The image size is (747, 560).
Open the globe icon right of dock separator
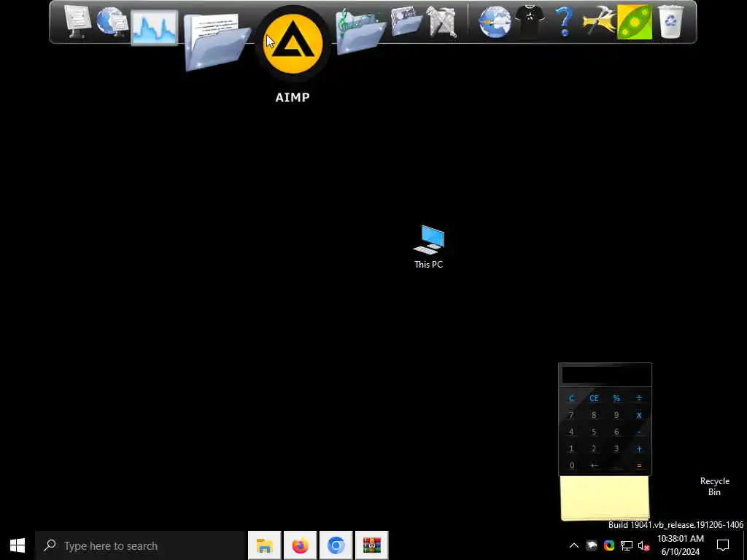[x=495, y=21]
